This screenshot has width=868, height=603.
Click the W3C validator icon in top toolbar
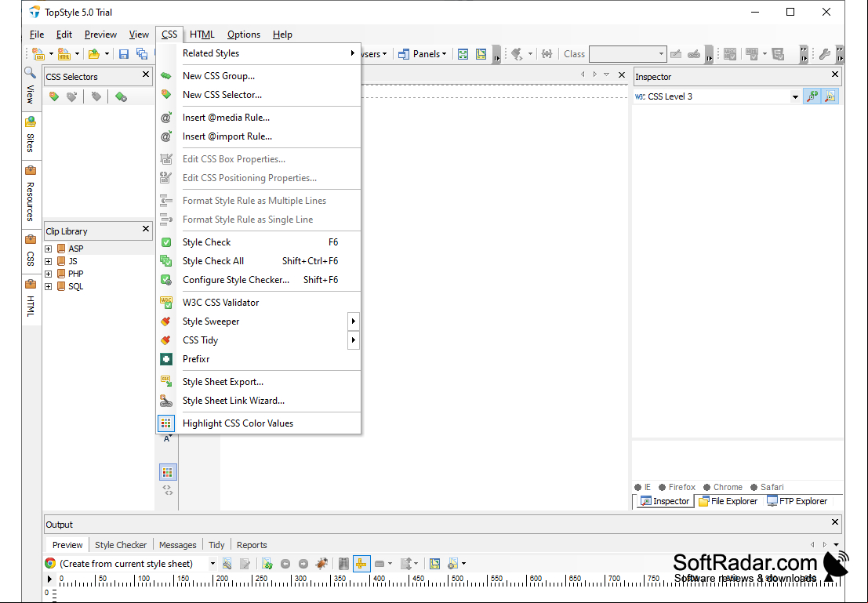coord(730,53)
